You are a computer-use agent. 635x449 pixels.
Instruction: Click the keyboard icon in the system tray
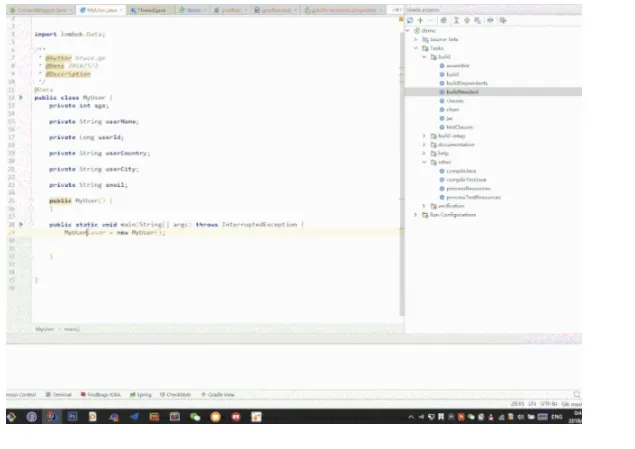pos(543,417)
